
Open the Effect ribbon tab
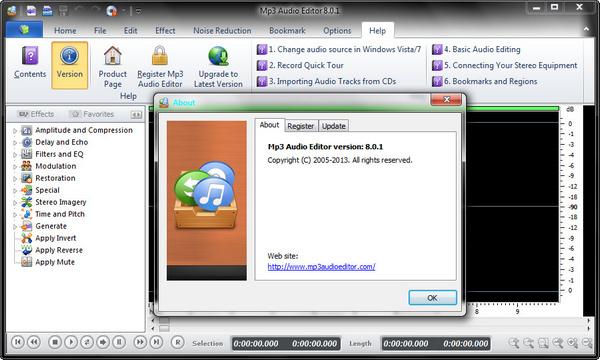point(165,31)
